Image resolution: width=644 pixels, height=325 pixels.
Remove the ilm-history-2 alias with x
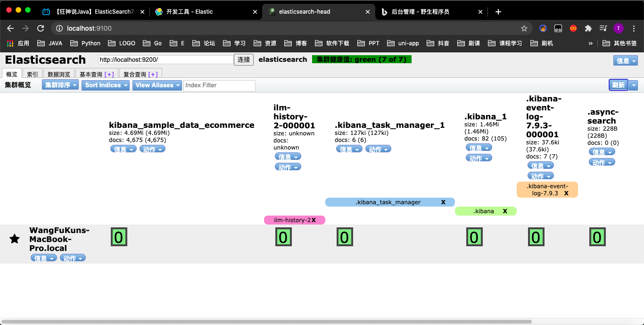(x=314, y=220)
